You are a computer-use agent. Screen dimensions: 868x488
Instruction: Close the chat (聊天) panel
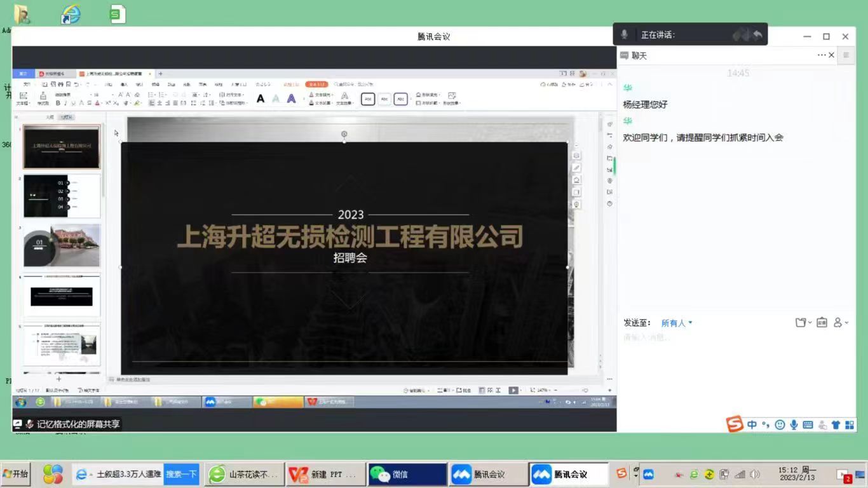tap(831, 55)
